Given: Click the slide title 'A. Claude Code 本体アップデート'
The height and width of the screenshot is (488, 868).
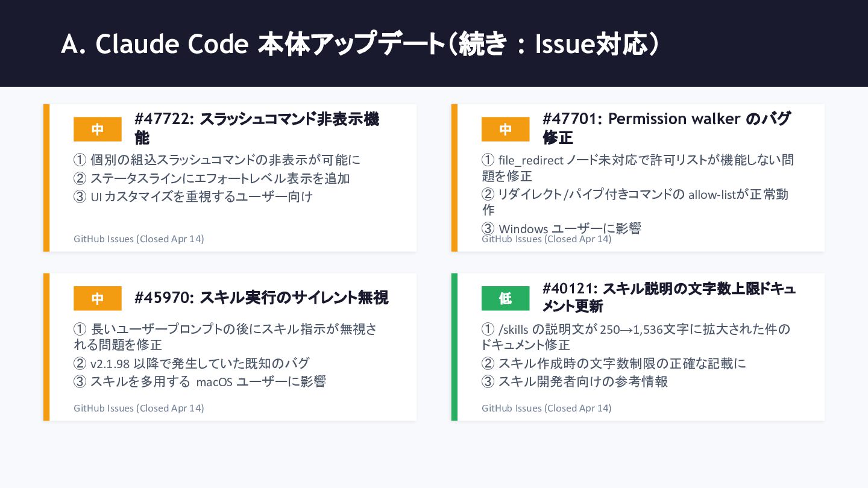Looking at the screenshot, I should (x=360, y=45).
